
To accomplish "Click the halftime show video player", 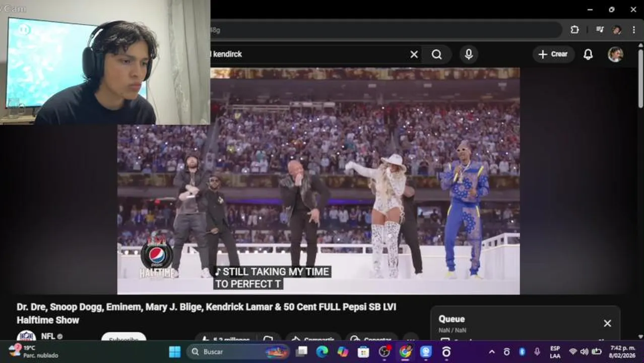I will click(318, 181).
